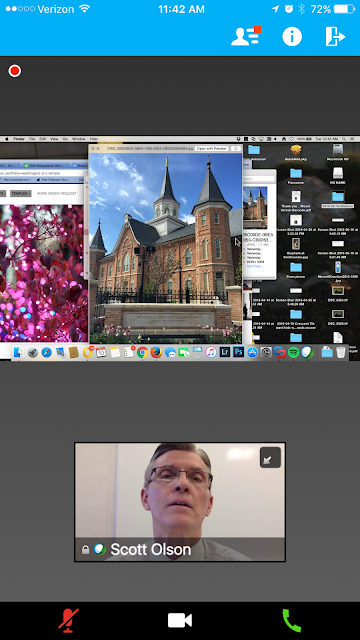
Task: Click Open with Preview in shared screen
Action: point(211,149)
